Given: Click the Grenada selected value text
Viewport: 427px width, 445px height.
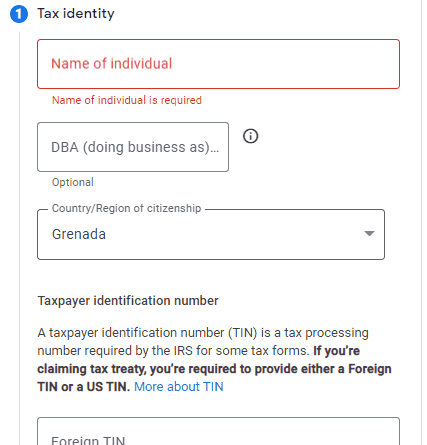Looking at the screenshot, I should click(79, 234).
